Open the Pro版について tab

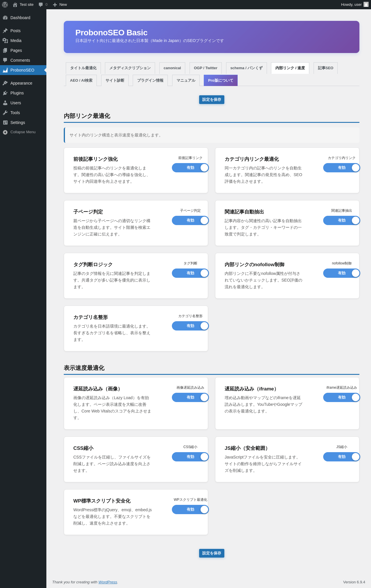coord(221,81)
